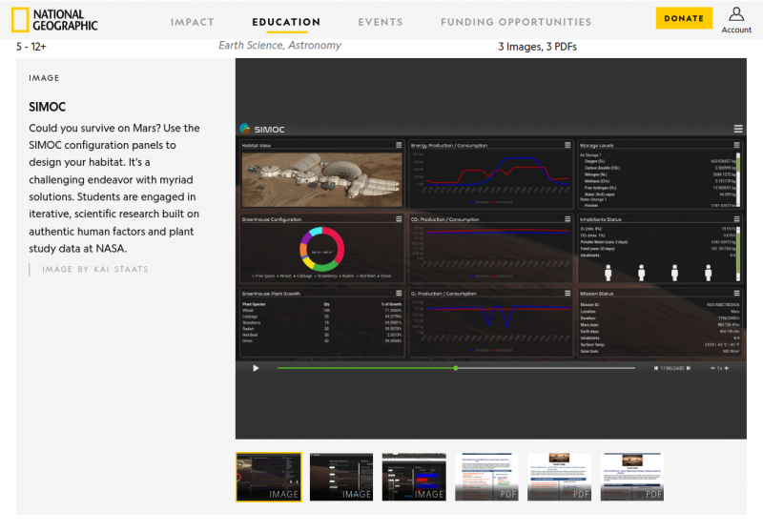Image resolution: width=763 pixels, height=532 pixels.
Task: Open Storage Levels panel menu
Action: point(737,146)
